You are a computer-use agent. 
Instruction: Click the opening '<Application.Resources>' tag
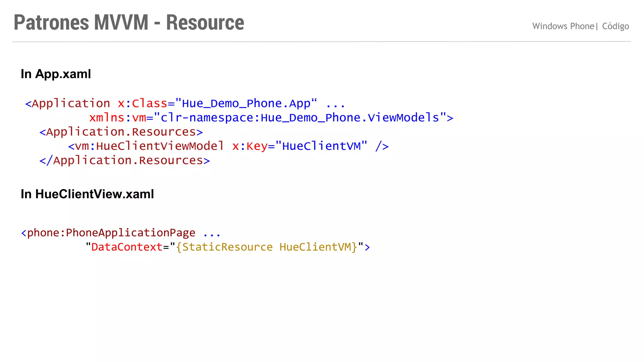(x=121, y=132)
